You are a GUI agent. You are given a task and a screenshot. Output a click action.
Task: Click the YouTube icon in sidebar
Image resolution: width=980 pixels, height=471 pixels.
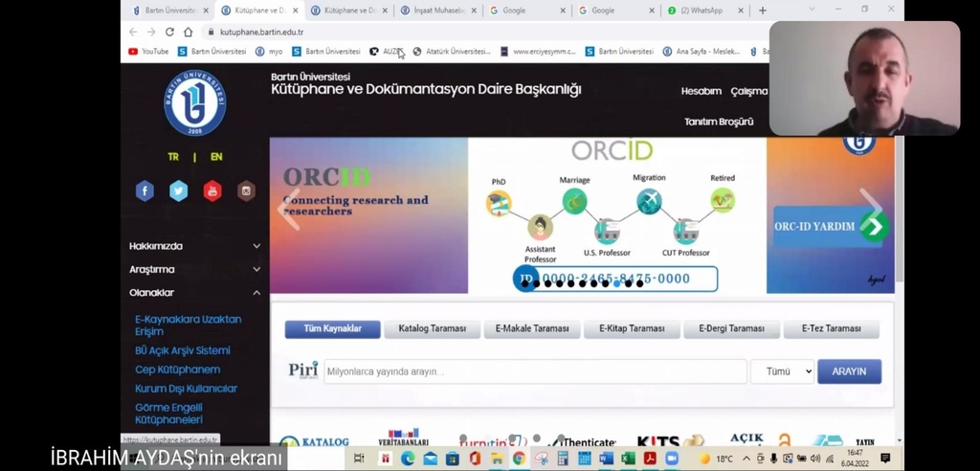[212, 191]
